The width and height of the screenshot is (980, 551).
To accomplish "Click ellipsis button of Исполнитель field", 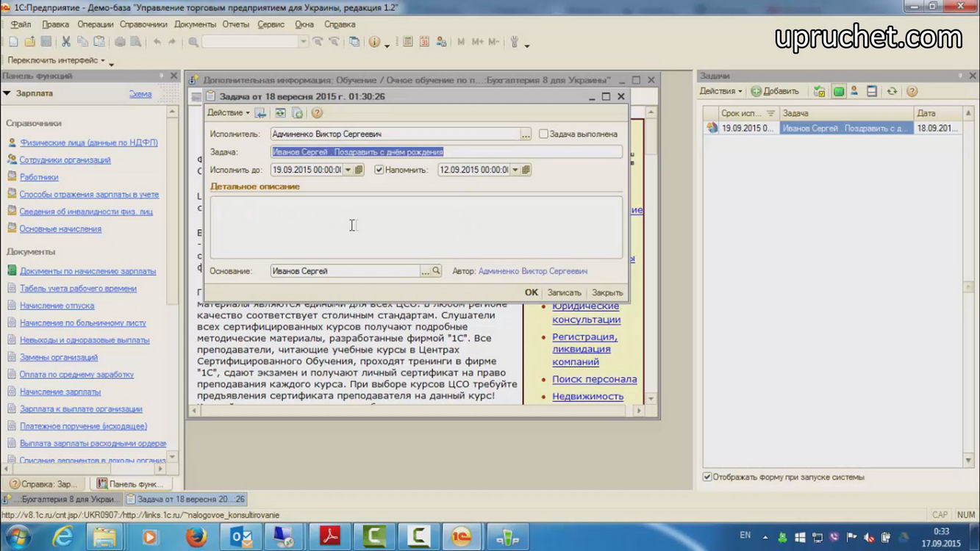I will [526, 134].
